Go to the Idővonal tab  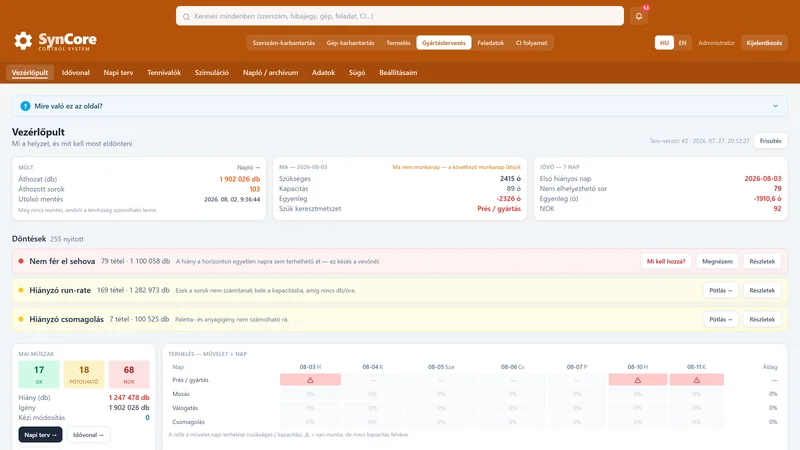(x=76, y=72)
